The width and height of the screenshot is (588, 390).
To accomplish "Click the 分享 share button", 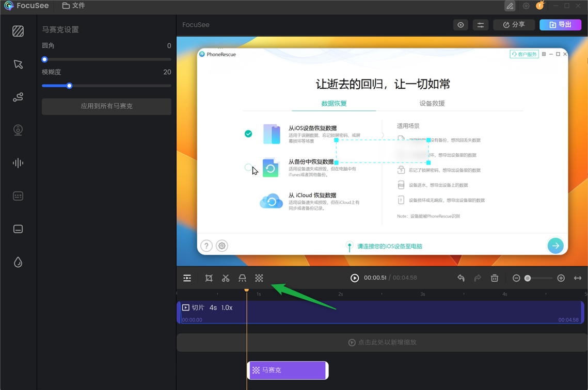I will tap(514, 25).
